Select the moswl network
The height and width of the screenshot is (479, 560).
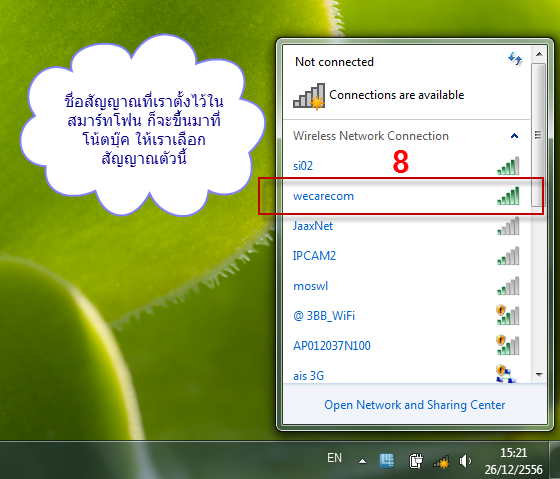click(x=406, y=286)
